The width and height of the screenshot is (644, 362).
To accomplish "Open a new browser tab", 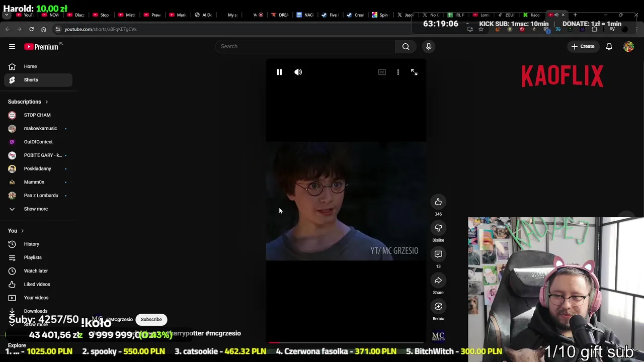I will tap(575, 15).
